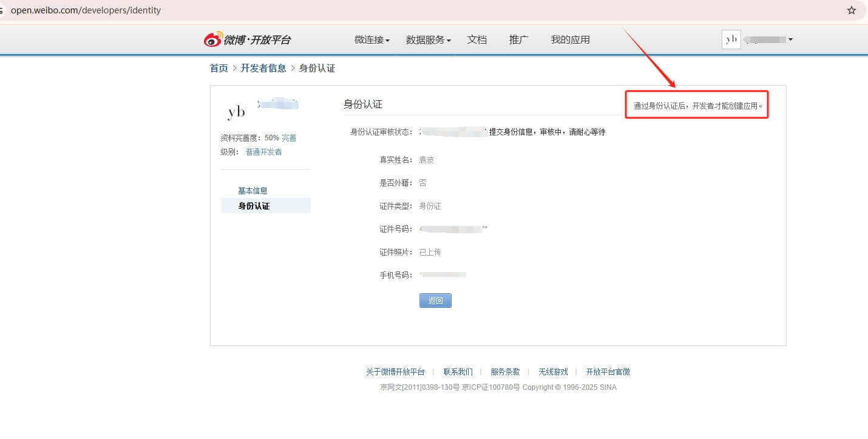Click 完善 link next to profile completeness

point(289,138)
